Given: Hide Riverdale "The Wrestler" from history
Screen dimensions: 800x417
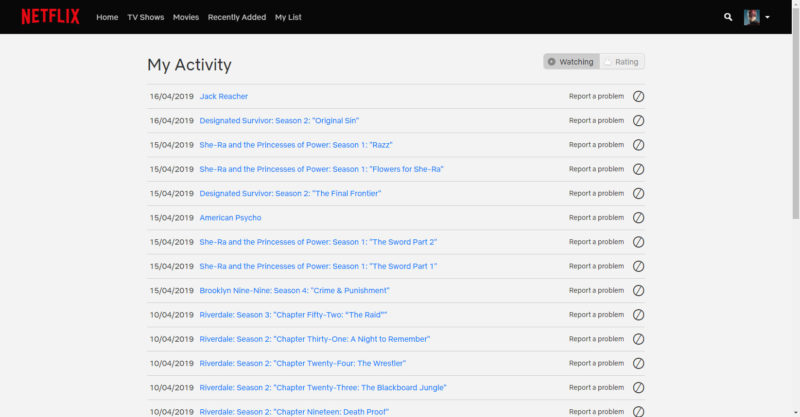Looking at the screenshot, I should 638,363.
